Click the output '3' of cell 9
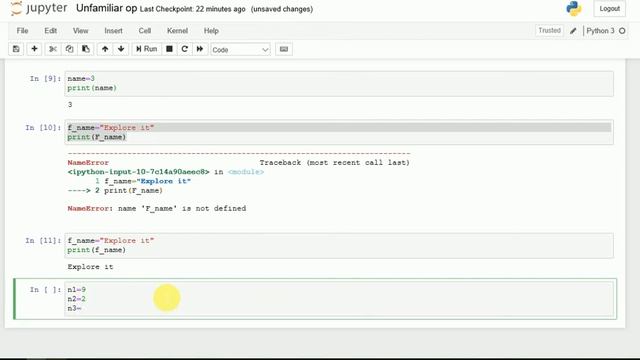The width and height of the screenshot is (640, 360). tap(70, 105)
